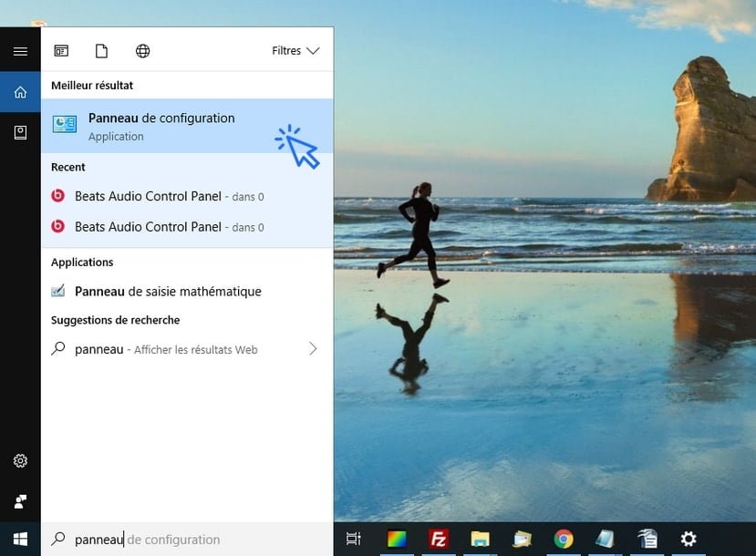Image resolution: width=756 pixels, height=556 pixels.
Task: Open the settings gear in search sidebar
Action: point(20,460)
